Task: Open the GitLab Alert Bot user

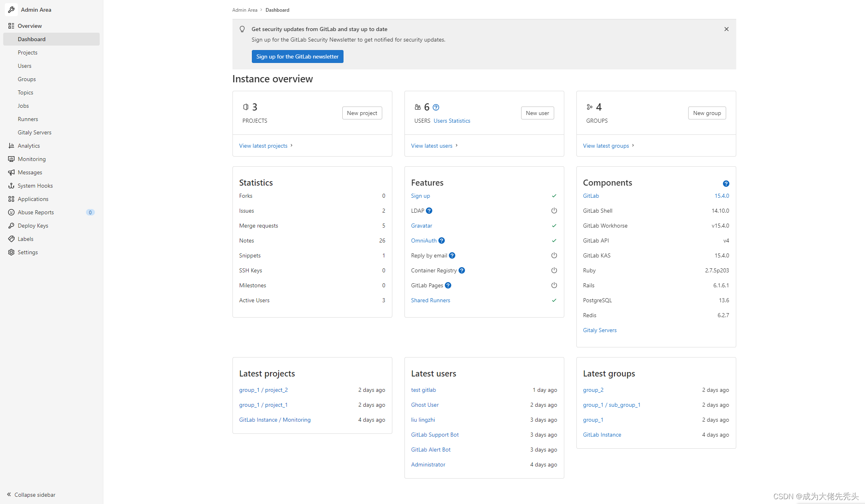Action: 431,450
